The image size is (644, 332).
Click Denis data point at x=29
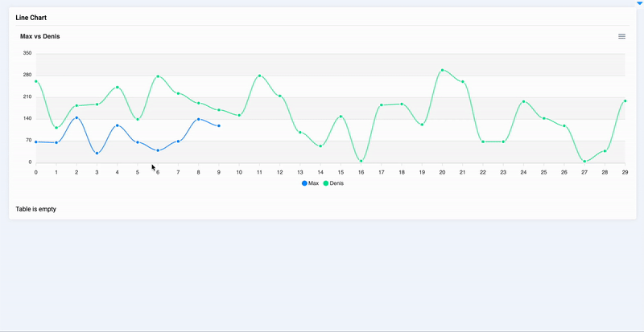pyautogui.click(x=625, y=101)
